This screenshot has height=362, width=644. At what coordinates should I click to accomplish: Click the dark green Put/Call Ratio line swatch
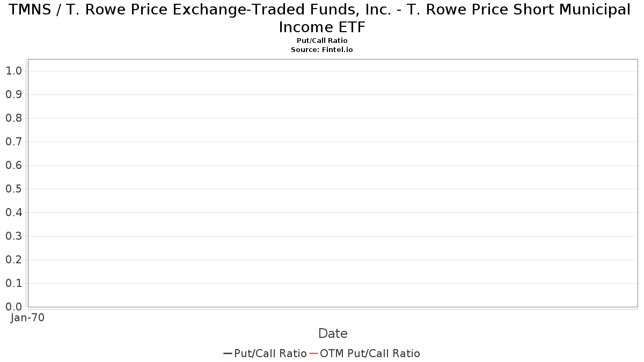(x=228, y=353)
